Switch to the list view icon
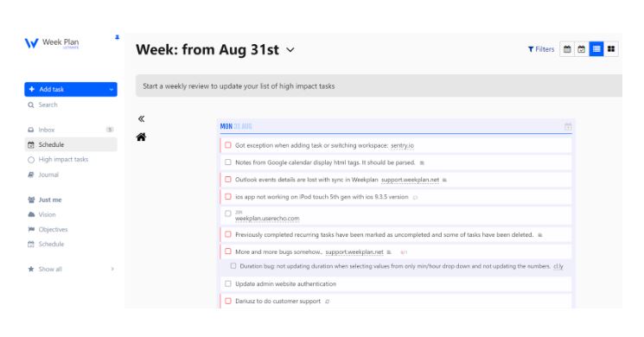 coord(596,49)
